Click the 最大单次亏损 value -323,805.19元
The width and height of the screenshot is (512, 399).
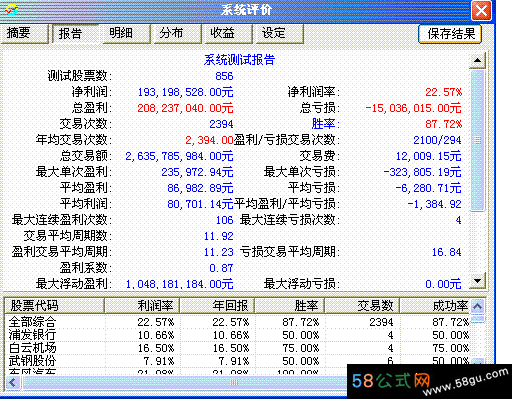[x=422, y=172]
